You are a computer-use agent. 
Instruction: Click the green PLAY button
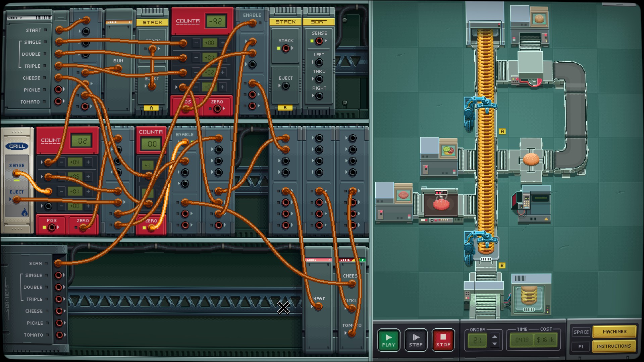[x=388, y=340]
